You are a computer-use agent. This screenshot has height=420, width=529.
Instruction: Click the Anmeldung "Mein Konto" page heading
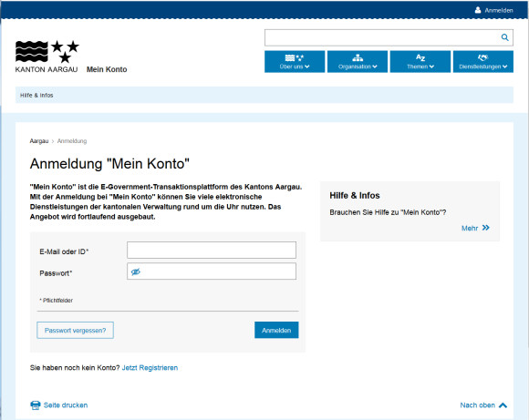click(x=109, y=164)
